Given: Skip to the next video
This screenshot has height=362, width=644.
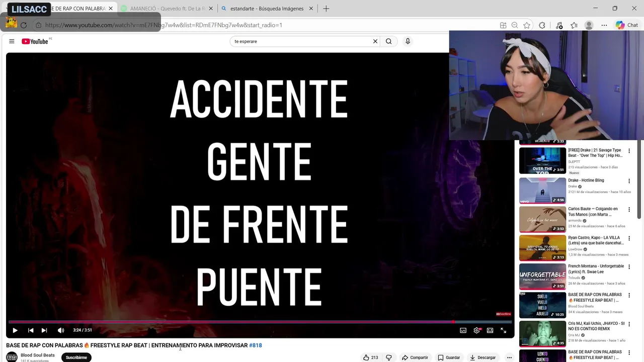Looking at the screenshot, I should [x=44, y=330].
